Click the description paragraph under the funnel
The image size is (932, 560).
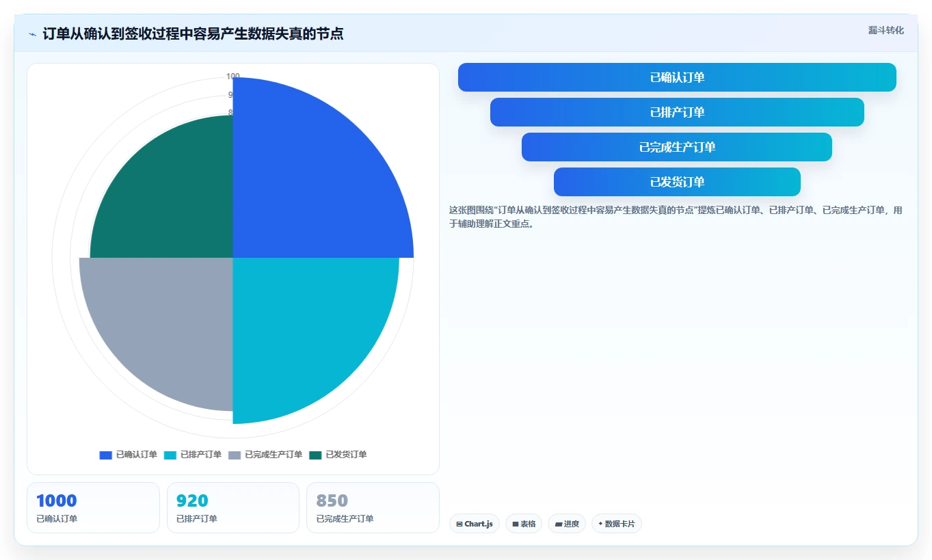point(676,217)
